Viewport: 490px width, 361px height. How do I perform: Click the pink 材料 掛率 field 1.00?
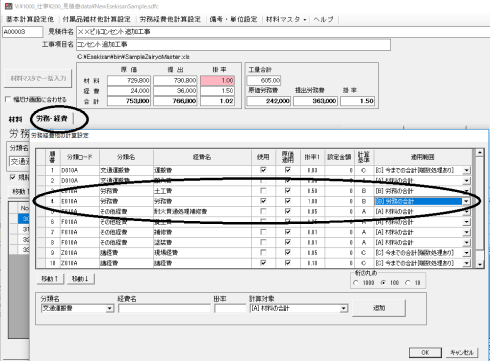point(217,80)
